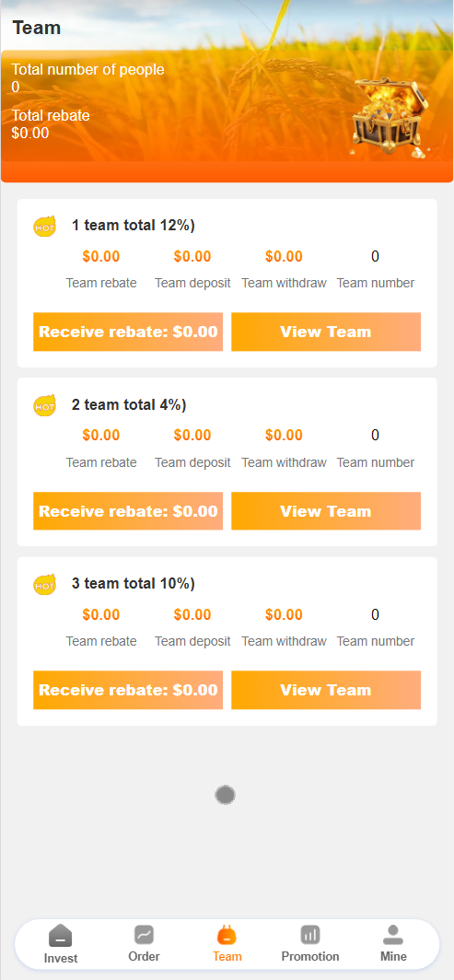Select the Total rebate amount text
The image size is (454, 980).
pos(30,133)
